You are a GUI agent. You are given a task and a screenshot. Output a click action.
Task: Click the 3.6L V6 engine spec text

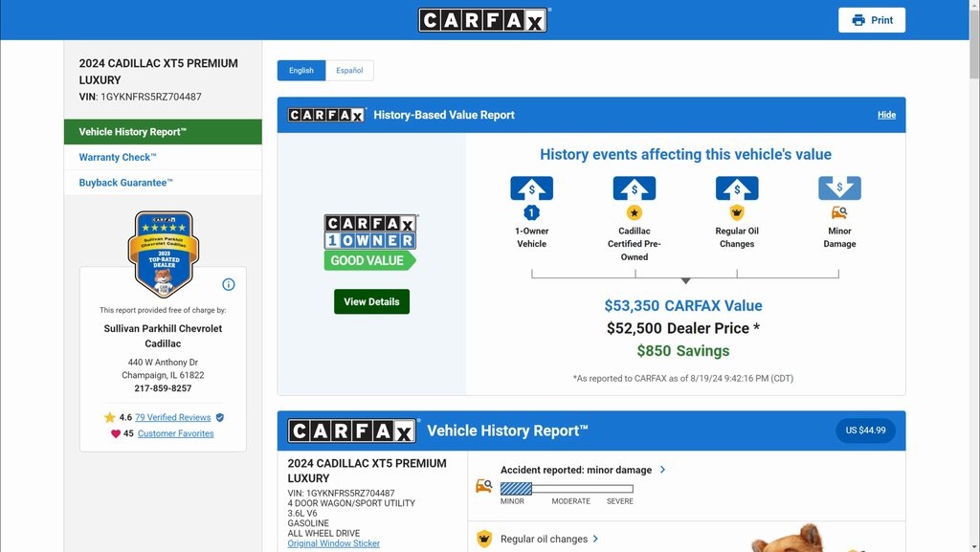(302, 514)
